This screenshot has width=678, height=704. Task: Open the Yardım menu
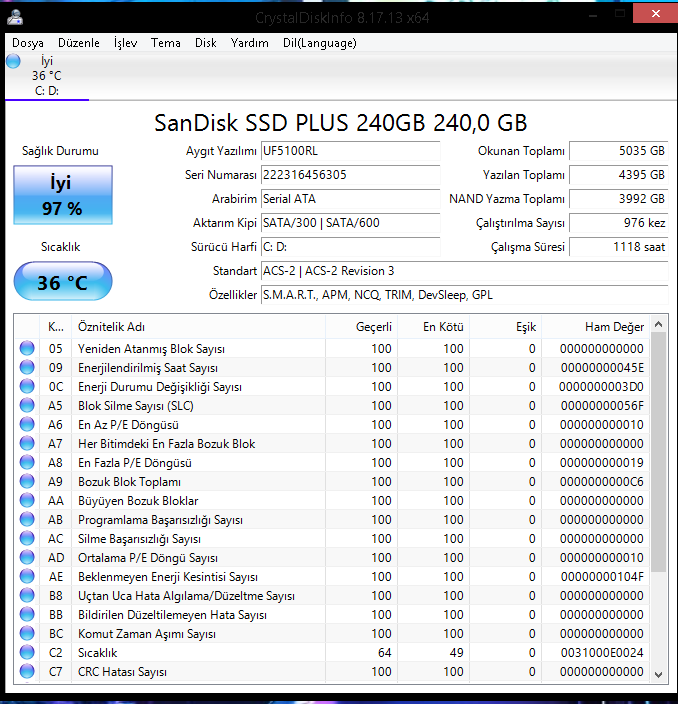[249, 43]
